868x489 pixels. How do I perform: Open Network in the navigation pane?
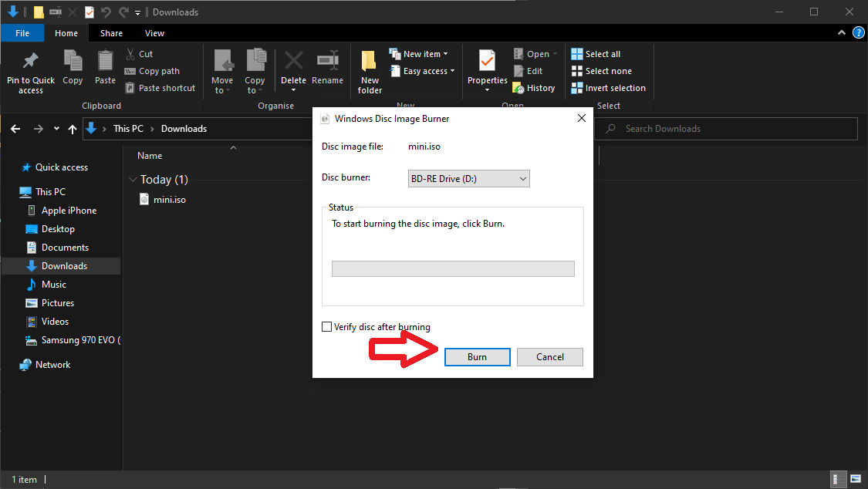(45, 365)
